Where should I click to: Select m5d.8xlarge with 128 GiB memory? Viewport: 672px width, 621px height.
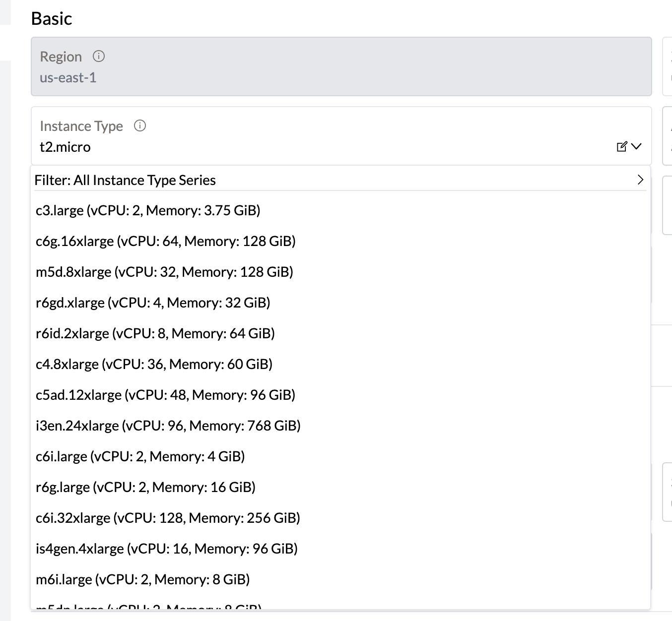tap(164, 271)
